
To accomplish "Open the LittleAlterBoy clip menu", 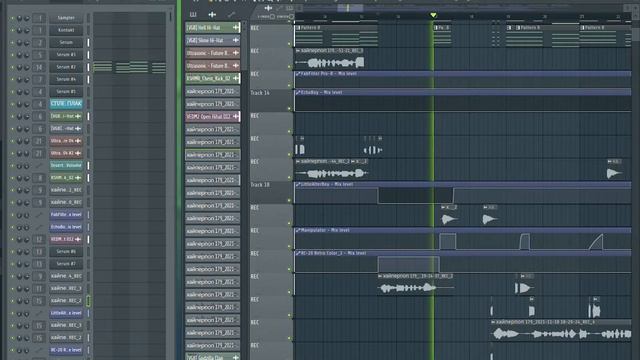I will coord(298,184).
